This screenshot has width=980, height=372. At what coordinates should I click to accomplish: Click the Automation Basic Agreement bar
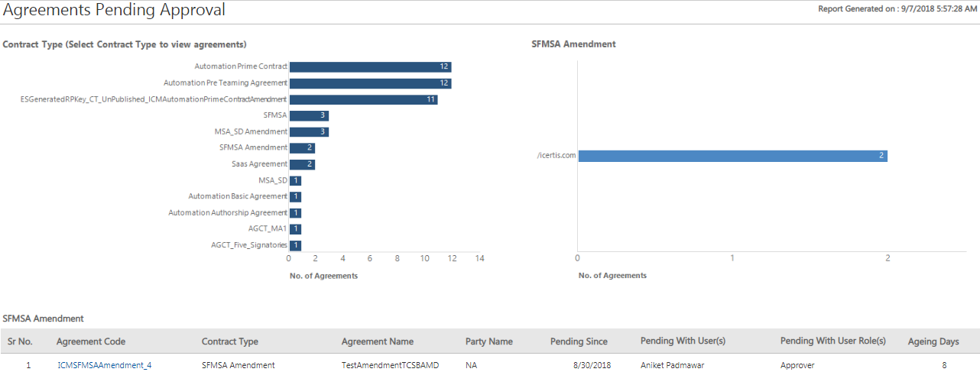click(296, 197)
